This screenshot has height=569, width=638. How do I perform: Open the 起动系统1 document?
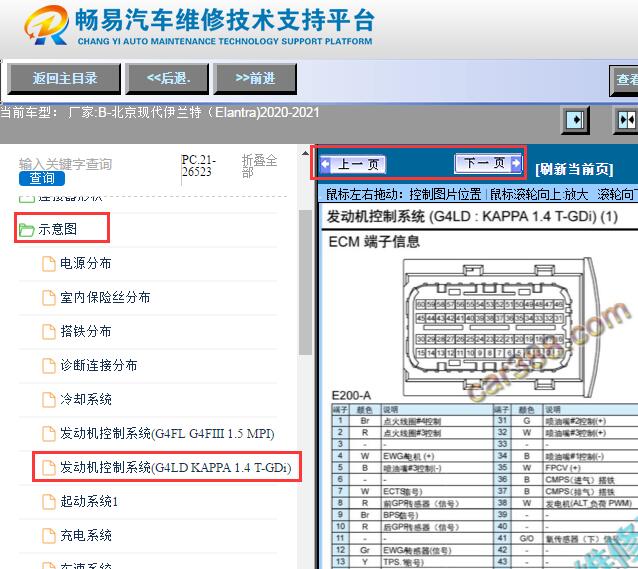pyautogui.click(x=89, y=501)
